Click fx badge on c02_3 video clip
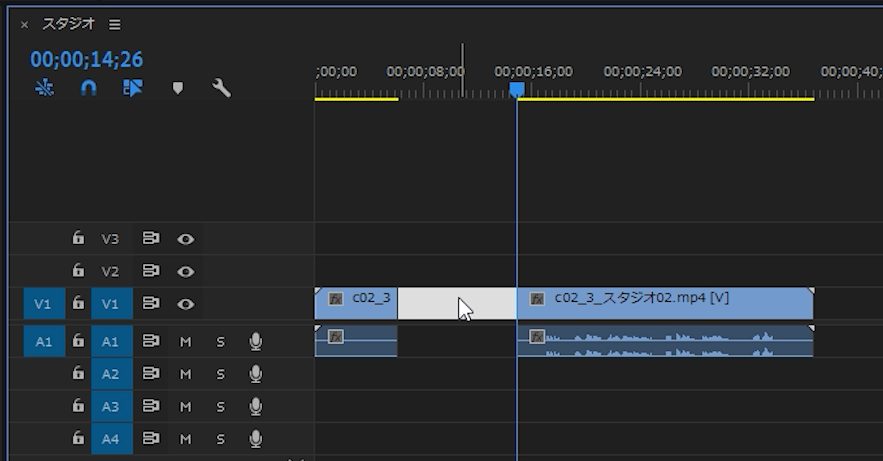883x461 pixels. point(336,299)
